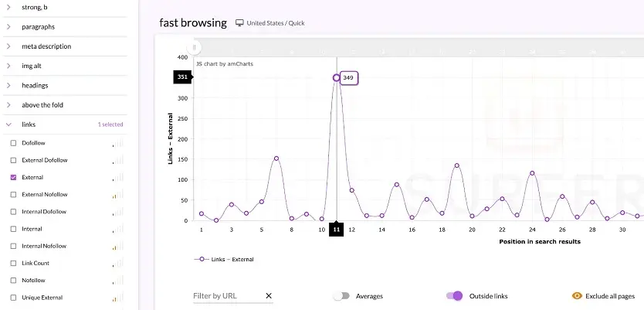Click the Internal row correlation bars icon
Image resolution: width=644 pixels, height=310 pixels.
pos(118,229)
